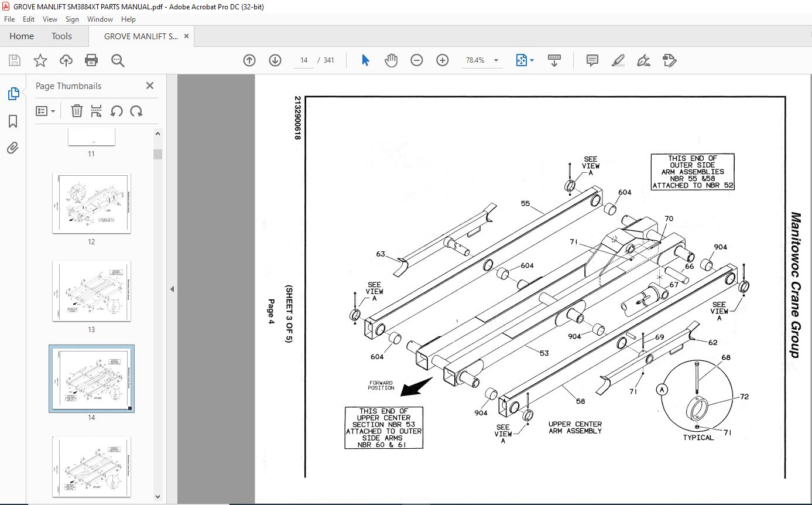Select the arrow Selection tool
The height and width of the screenshot is (505, 812).
366,60
